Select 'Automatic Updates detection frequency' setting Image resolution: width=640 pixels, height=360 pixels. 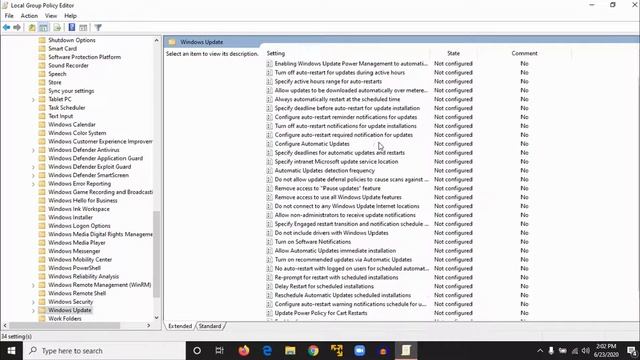point(324,171)
